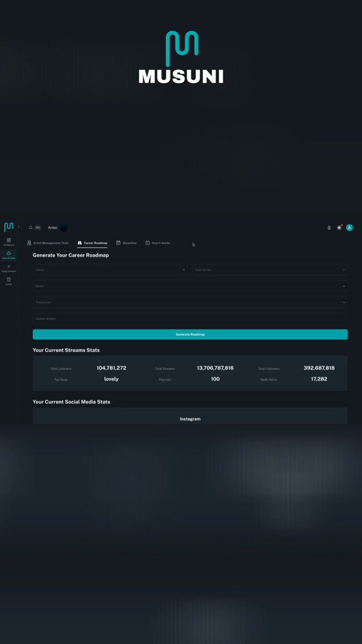Click the Musuni logo in the sidebar
This screenshot has width=362, height=644.
coord(9,227)
